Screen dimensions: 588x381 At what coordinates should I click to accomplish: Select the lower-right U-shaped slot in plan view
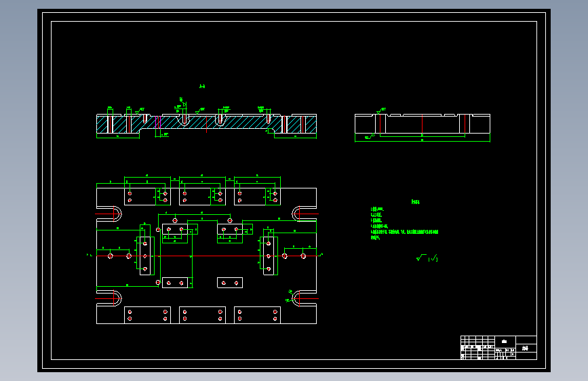304,298
